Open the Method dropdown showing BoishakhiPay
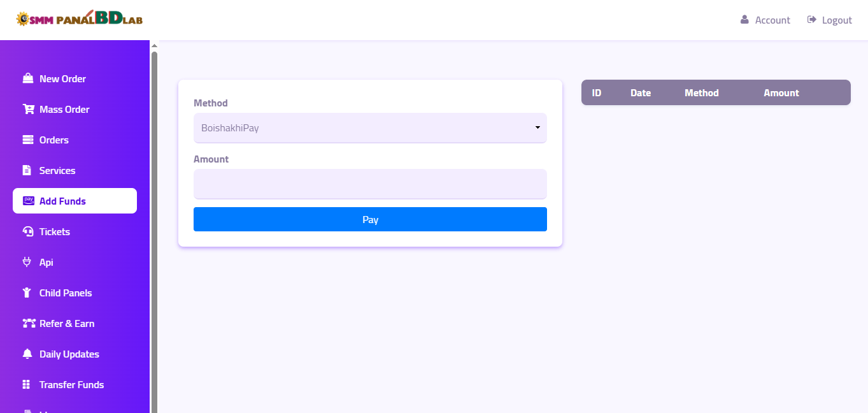The height and width of the screenshot is (413, 868). click(x=369, y=128)
